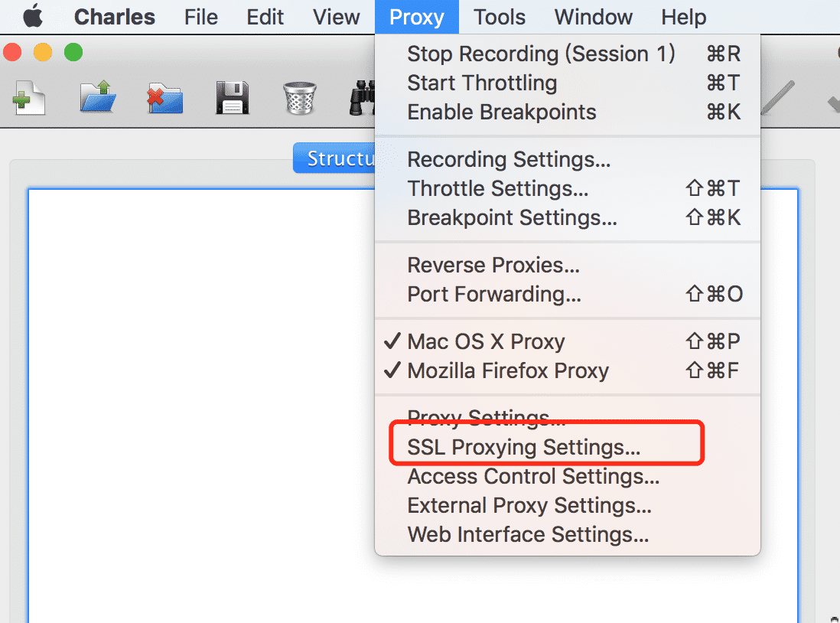
Task: Click the New Session icon
Action: click(29, 97)
